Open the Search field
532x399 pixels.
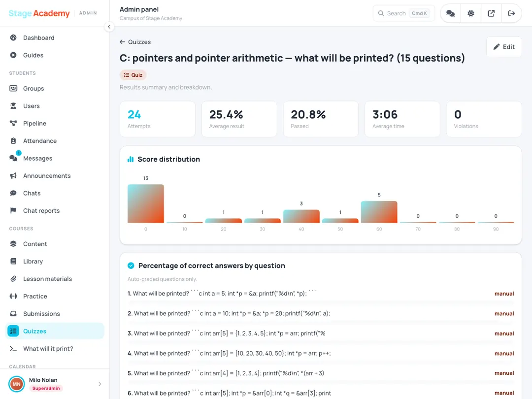[x=404, y=13]
